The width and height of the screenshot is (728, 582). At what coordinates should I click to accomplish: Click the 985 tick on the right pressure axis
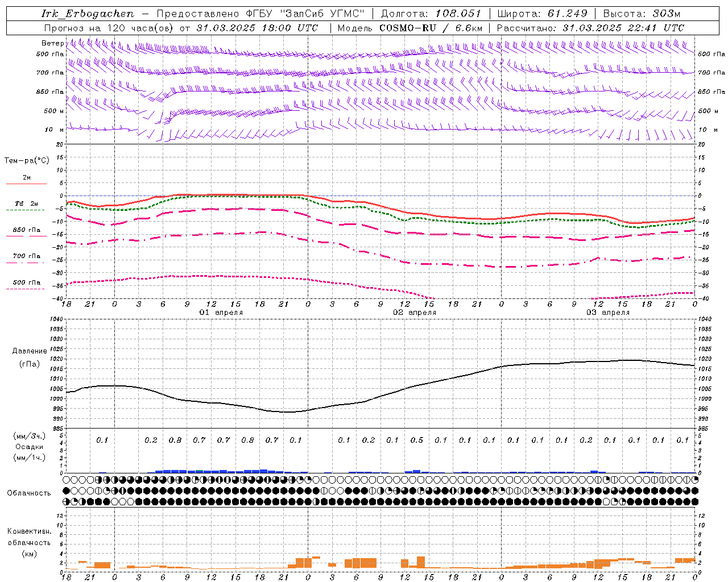(x=704, y=429)
